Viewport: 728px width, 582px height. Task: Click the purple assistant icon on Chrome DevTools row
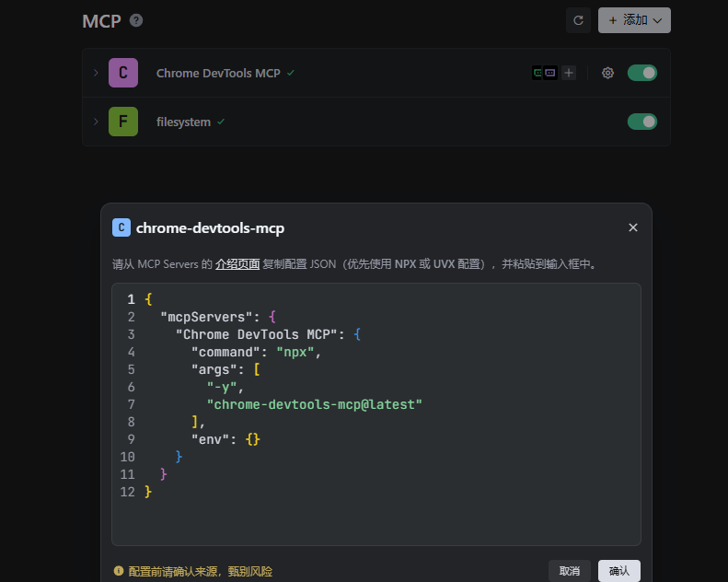point(550,73)
